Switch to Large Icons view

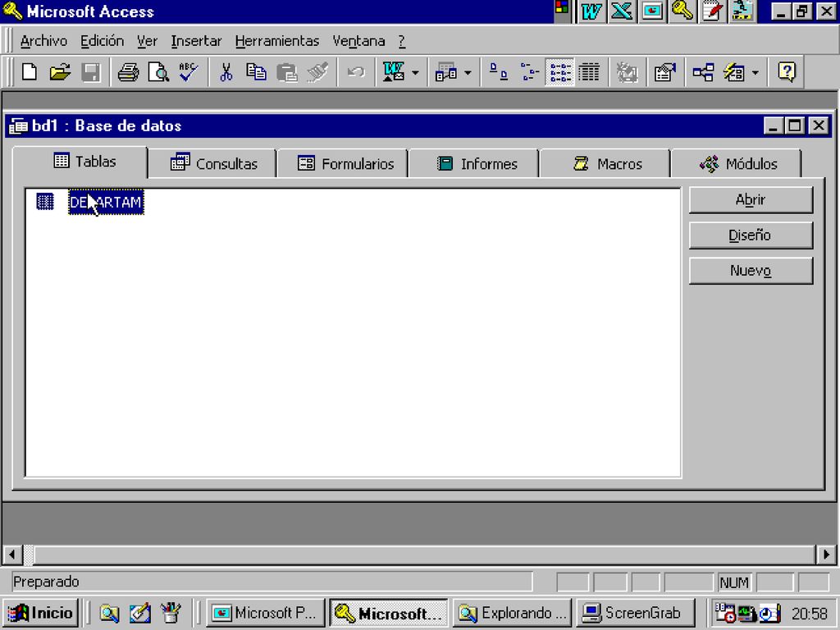(x=499, y=72)
